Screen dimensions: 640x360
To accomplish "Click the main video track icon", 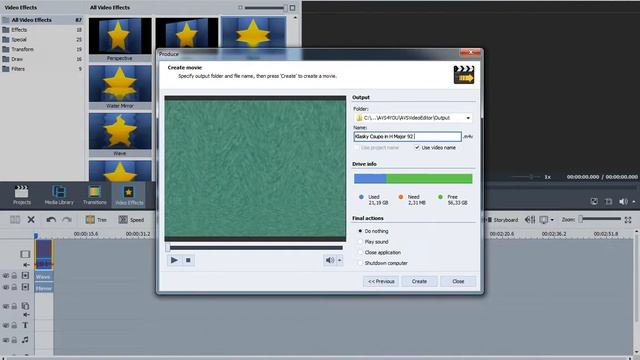I will (x=25, y=254).
